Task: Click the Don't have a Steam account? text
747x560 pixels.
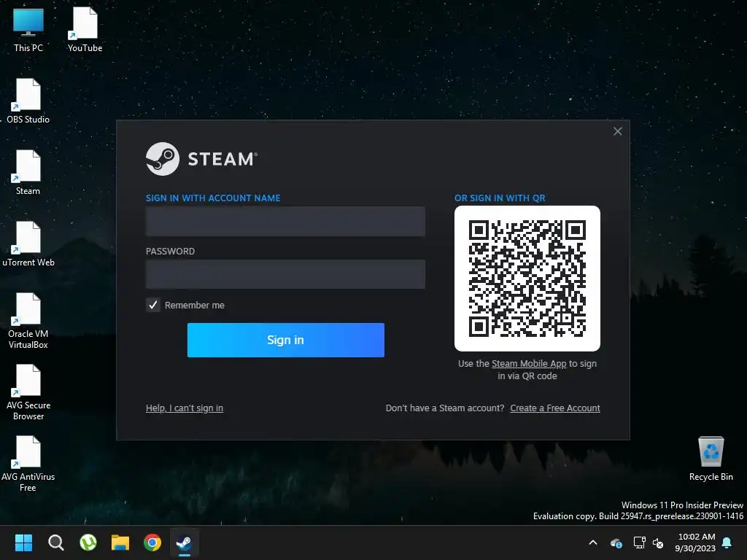Action: (x=445, y=408)
